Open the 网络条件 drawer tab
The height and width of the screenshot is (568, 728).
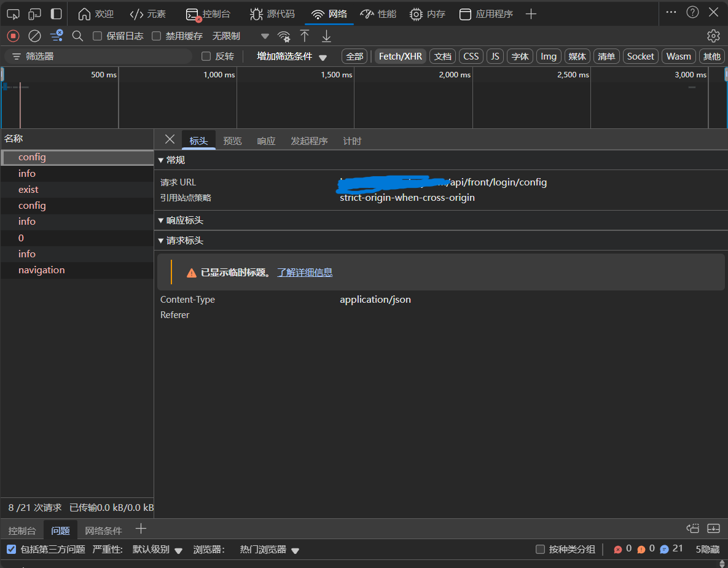(x=104, y=531)
